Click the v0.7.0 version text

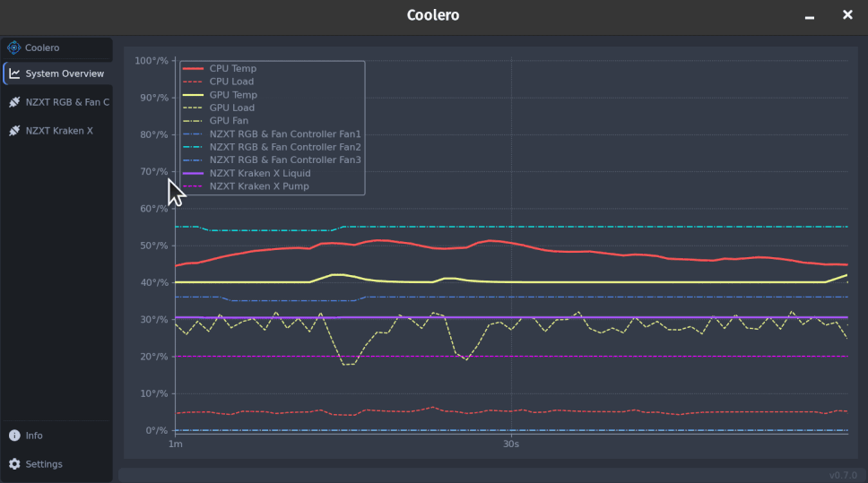coord(843,475)
